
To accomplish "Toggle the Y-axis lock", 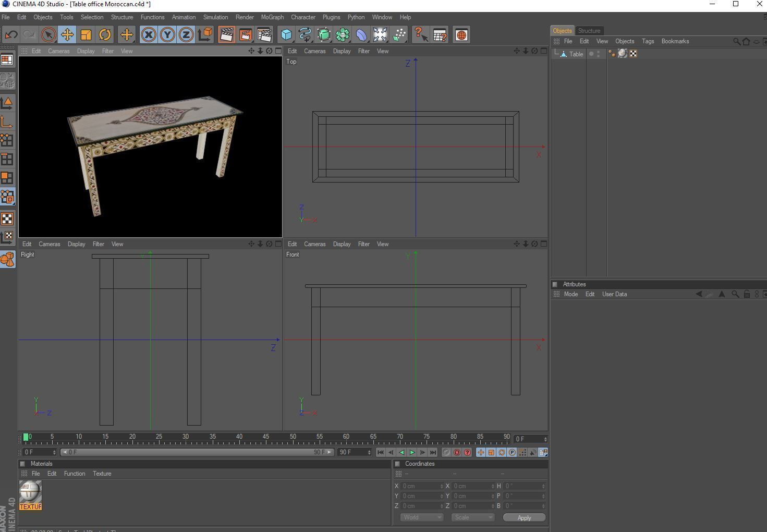I will coord(167,35).
